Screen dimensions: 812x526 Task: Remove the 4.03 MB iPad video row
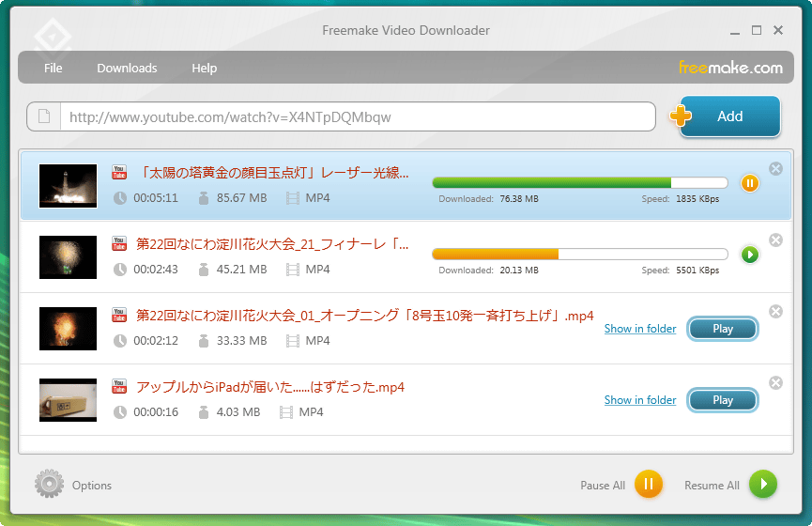pyautogui.click(x=775, y=383)
